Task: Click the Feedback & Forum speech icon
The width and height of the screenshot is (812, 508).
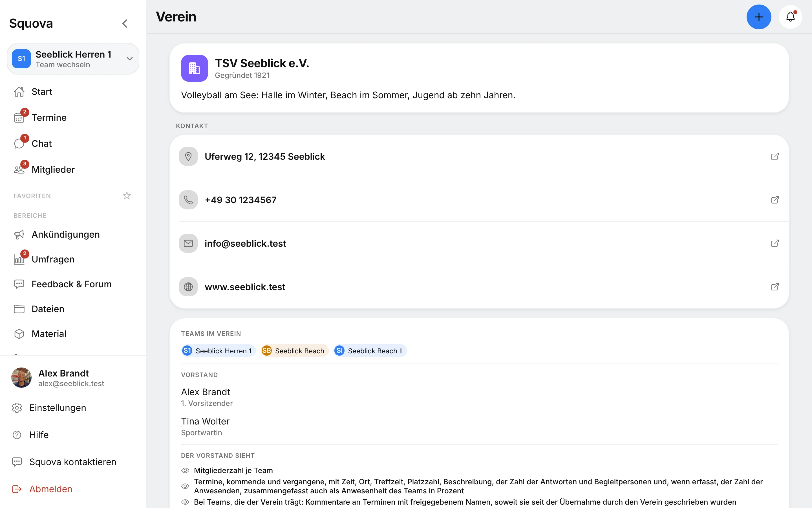Action: click(x=19, y=284)
